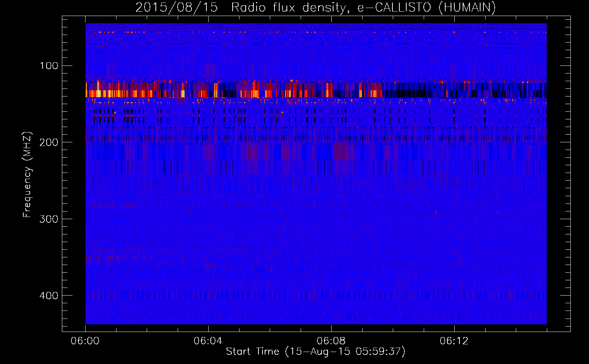Click the 'Frequency (MHZ)' y-axis label
589x364 pixels.
(x=27, y=175)
